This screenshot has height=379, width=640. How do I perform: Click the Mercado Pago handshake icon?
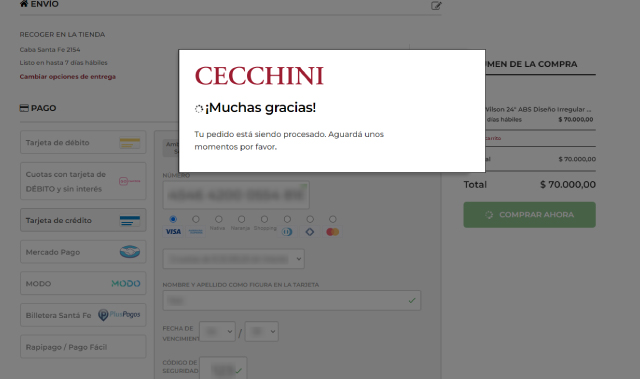[x=130, y=252]
